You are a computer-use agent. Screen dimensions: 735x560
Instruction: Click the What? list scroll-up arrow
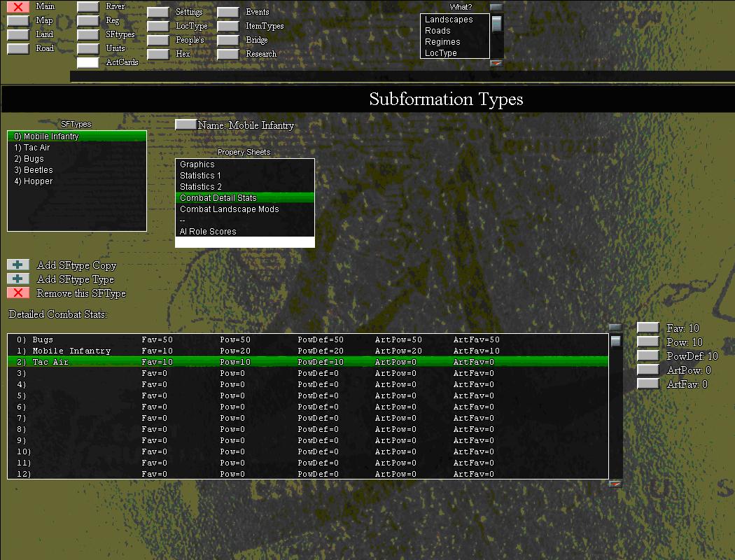click(x=496, y=7)
